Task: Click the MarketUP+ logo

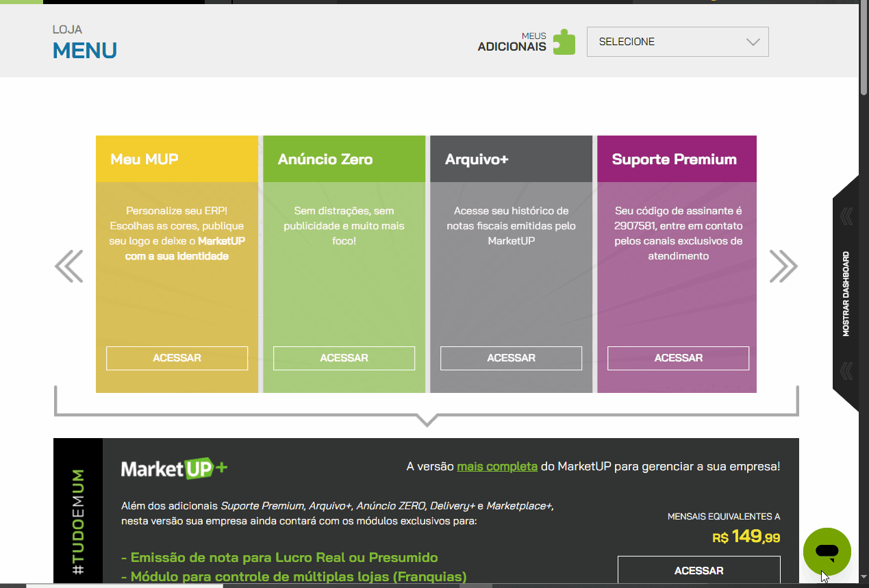Action: click(174, 469)
